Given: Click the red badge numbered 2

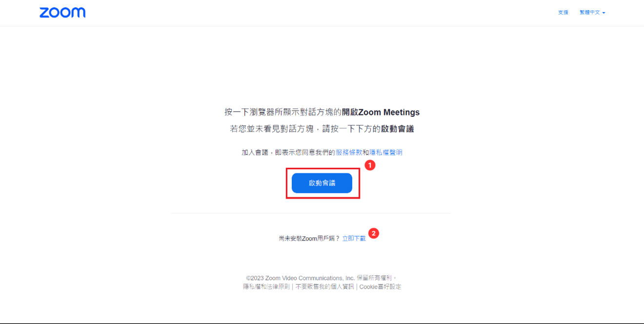Looking at the screenshot, I should click(x=374, y=233).
